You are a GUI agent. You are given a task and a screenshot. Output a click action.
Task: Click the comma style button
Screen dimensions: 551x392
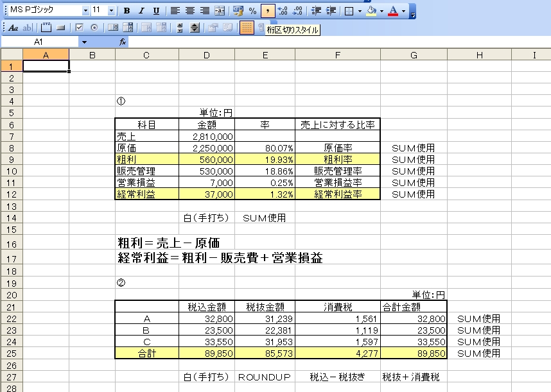tap(268, 11)
